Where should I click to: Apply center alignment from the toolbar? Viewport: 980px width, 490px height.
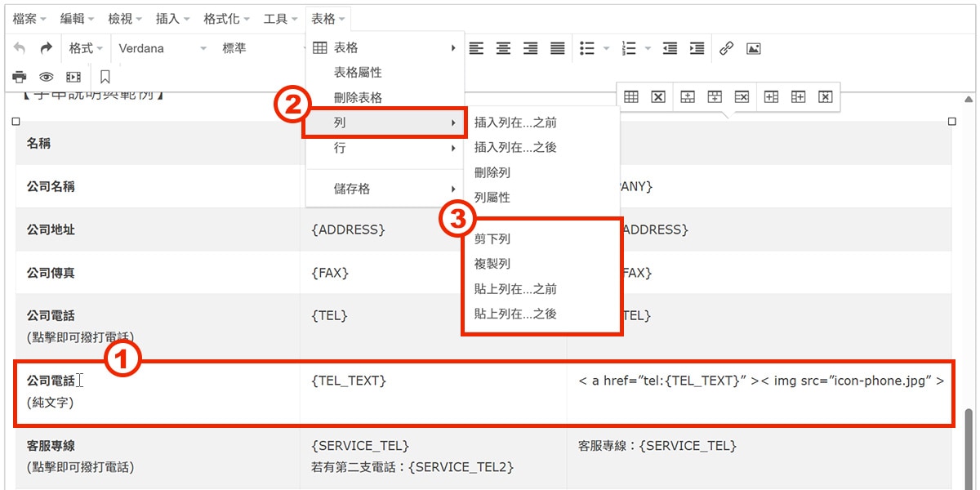(503, 47)
